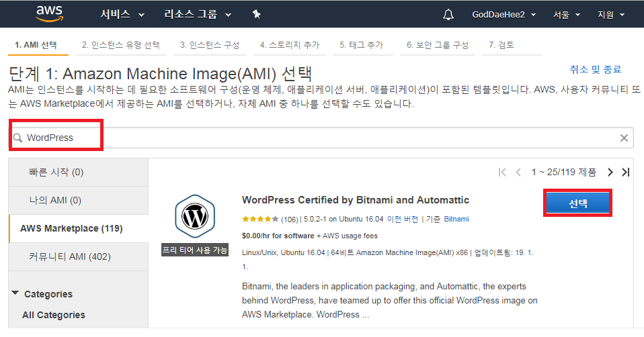Screen dimensions: 644x337
Task: Select 나의 AMI (0) category
Action: coord(79,201)
